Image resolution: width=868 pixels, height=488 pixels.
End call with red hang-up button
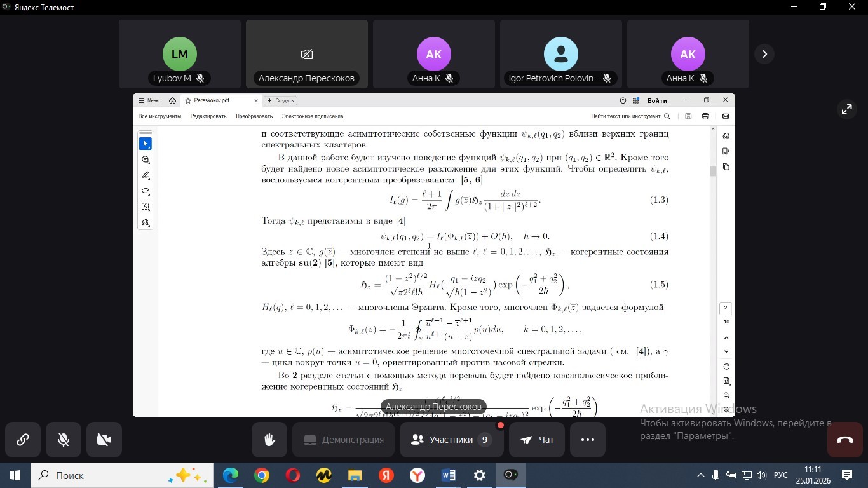pyautogui.click(x=844, y=440)
